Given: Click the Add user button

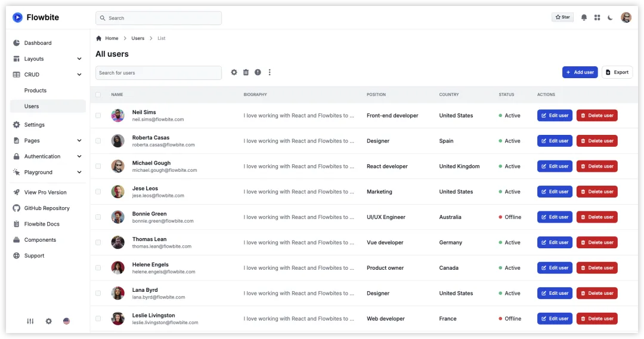Looking at the screenshot, I should click(580, 72).
